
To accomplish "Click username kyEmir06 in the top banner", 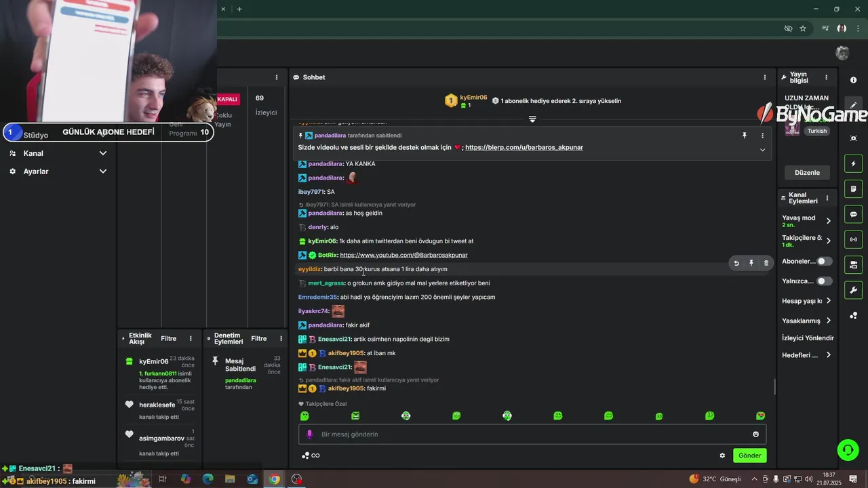I will coord(473,98).
